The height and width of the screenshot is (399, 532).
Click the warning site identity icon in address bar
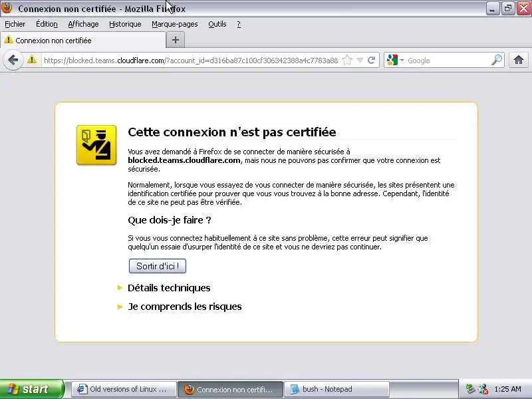click(x=32, y=60)
